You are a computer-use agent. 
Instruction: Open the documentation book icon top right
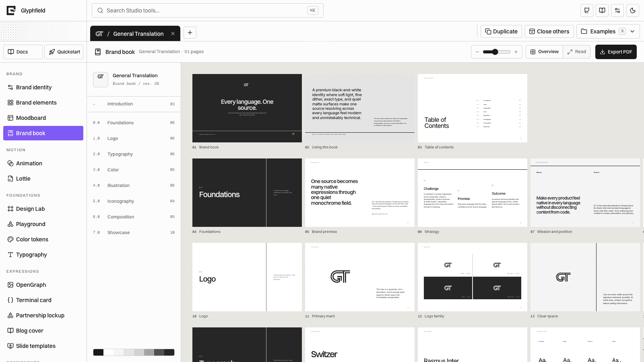[x=602, y=10]
